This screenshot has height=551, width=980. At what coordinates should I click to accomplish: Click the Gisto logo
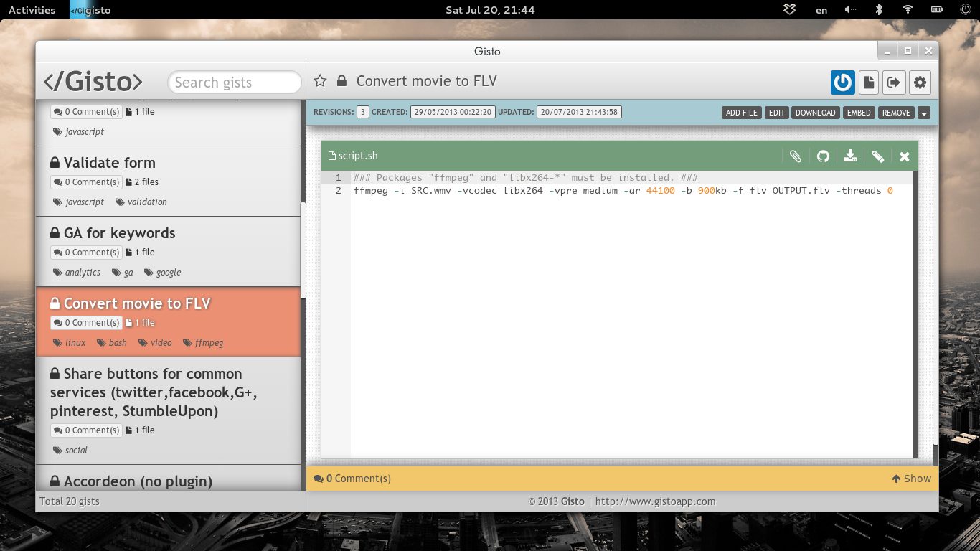click(x=93, y=81)
